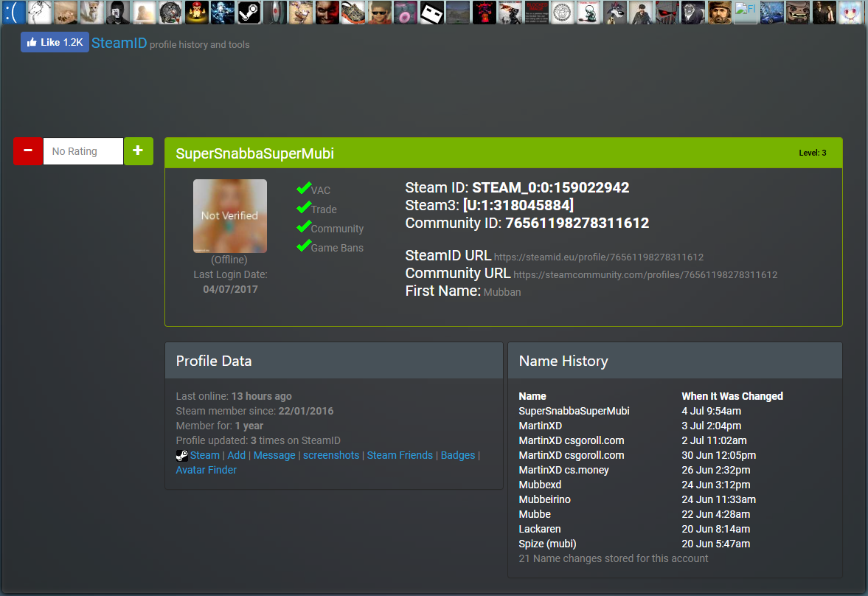Click the Spize (mubi) name history entry
The image size is (868, 596).
click(x=547, y=544)
